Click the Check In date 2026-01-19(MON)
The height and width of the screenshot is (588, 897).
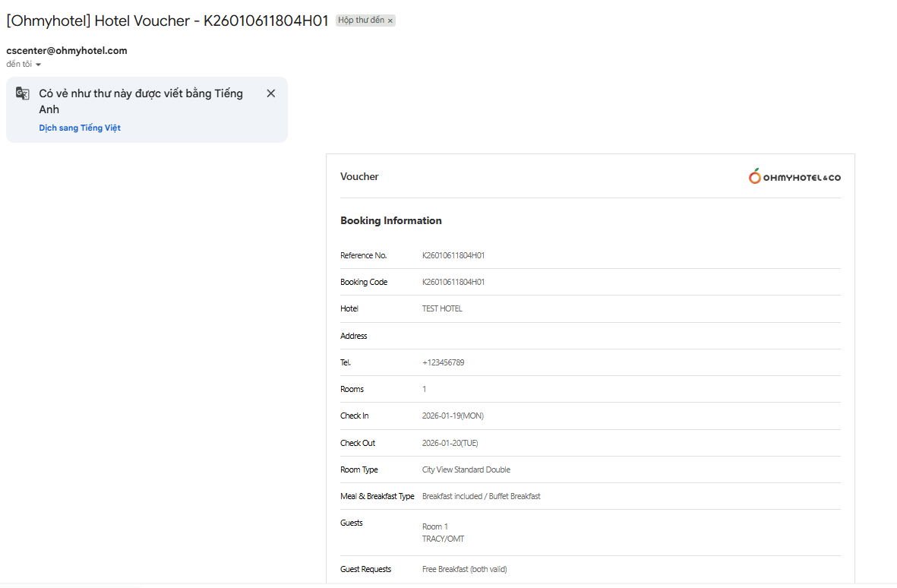(x=453, y=416)
